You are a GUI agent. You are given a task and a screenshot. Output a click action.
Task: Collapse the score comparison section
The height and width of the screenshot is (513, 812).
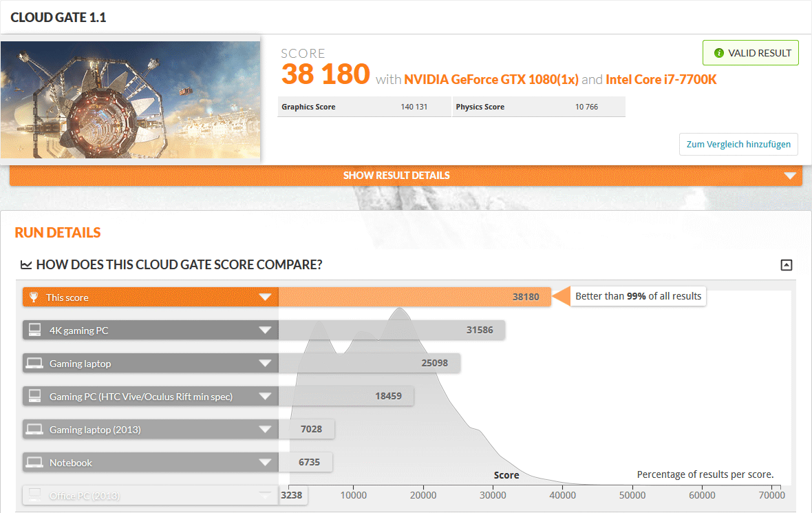point(787,265)
